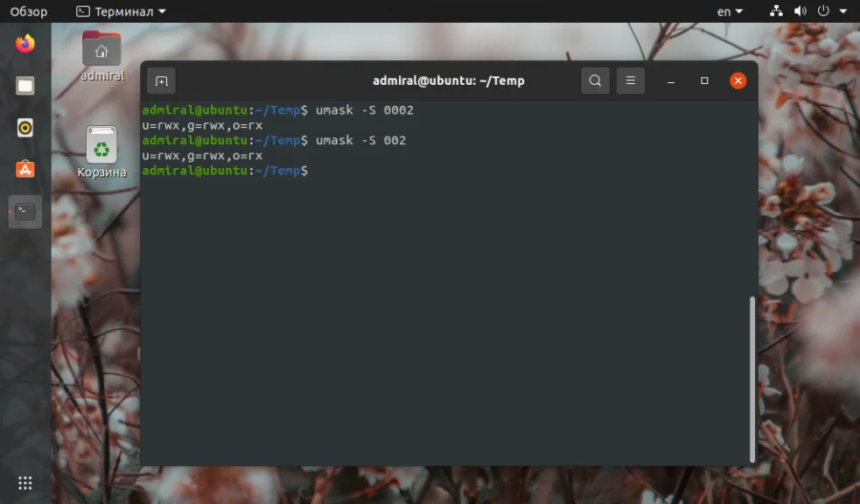Open the en keyboard layout dropdown
The width and height of the screenshot is (860, 504).
[730, 11]
